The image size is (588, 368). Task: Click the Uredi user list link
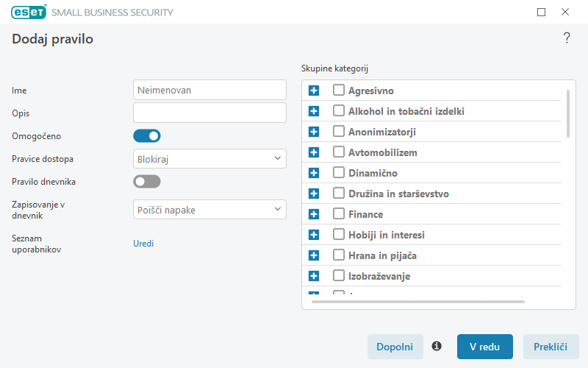coord(143,244)
